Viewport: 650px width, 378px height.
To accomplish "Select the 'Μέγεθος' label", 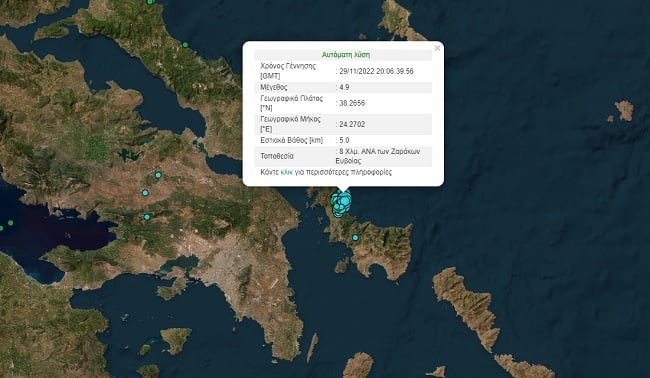I will coord(274,87).
